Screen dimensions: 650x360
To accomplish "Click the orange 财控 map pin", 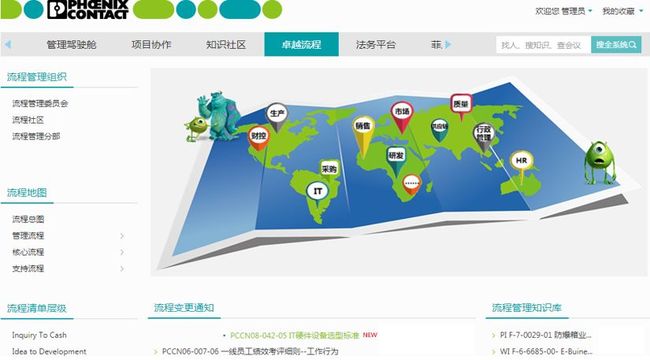I will tap(259, 138).
